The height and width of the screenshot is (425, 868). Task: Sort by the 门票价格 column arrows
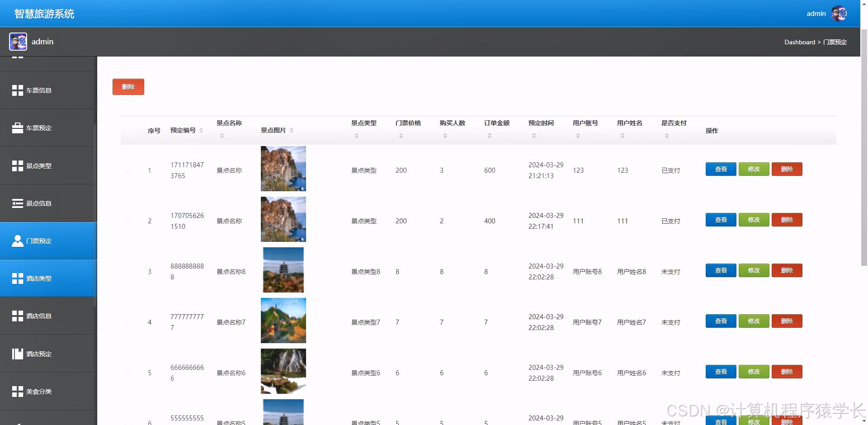(x=401, y=136)
